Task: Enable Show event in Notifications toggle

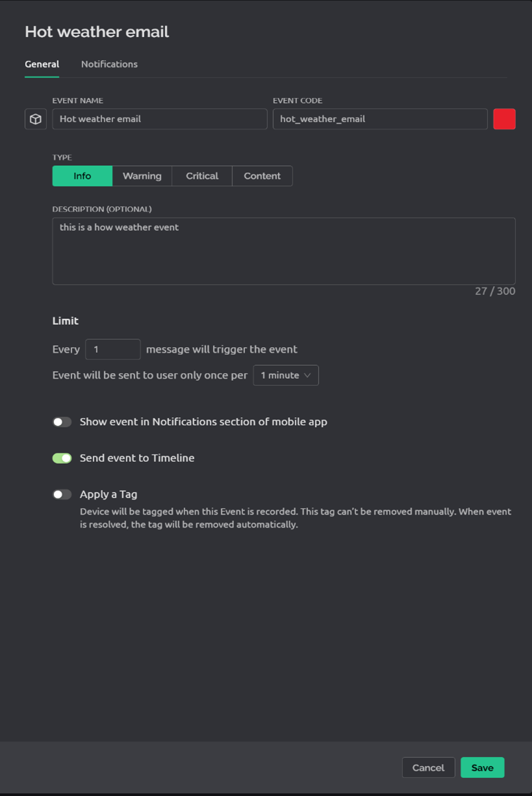Action: point(62,422)
